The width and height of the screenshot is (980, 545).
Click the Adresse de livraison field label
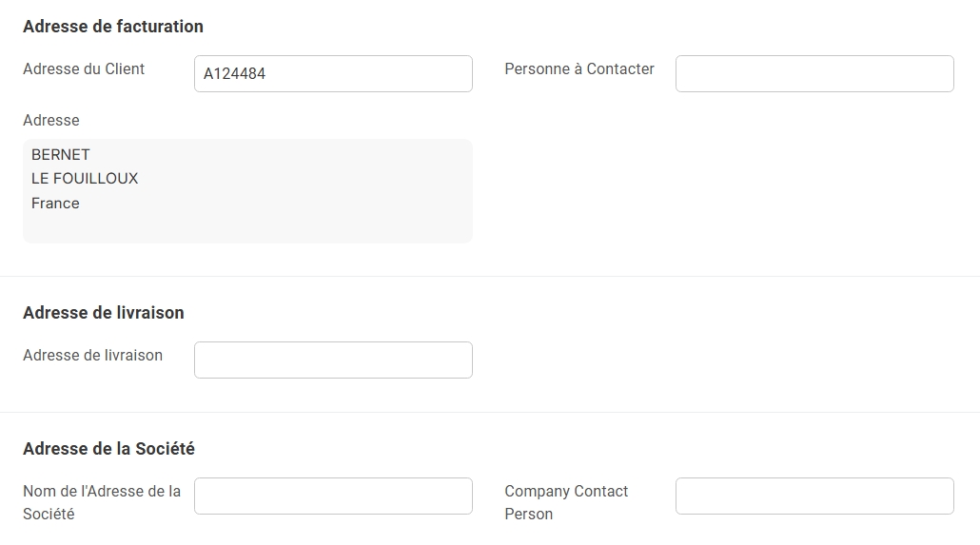point(92,355)
